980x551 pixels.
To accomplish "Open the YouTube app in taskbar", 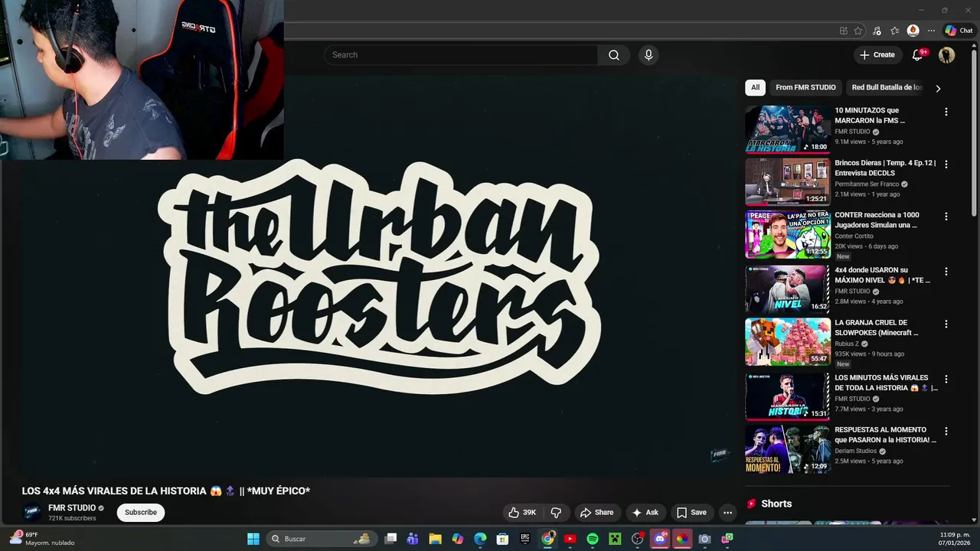I will click(570, 539).
